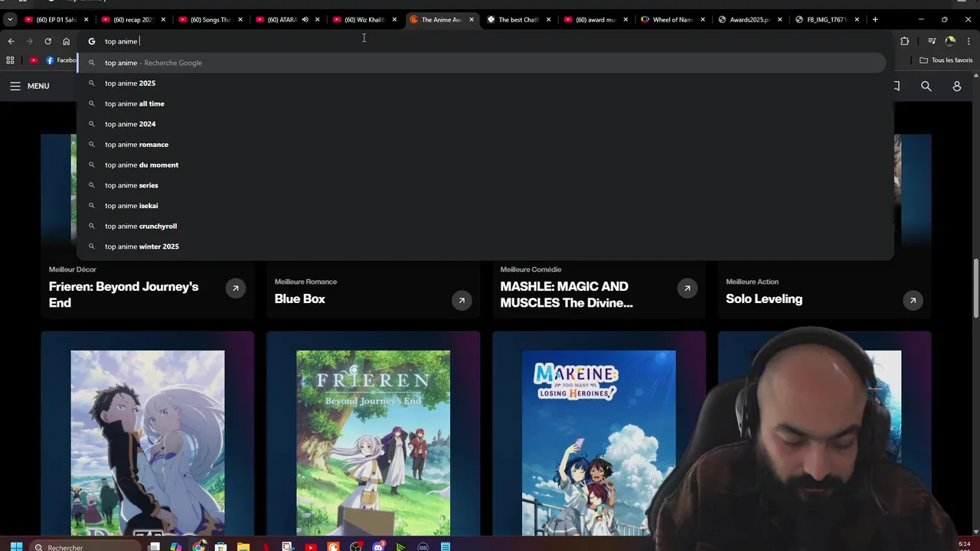The height and width of the screenshot is (551, 980).
Task: Click the address bar with top anime
Action: [486, 41]
